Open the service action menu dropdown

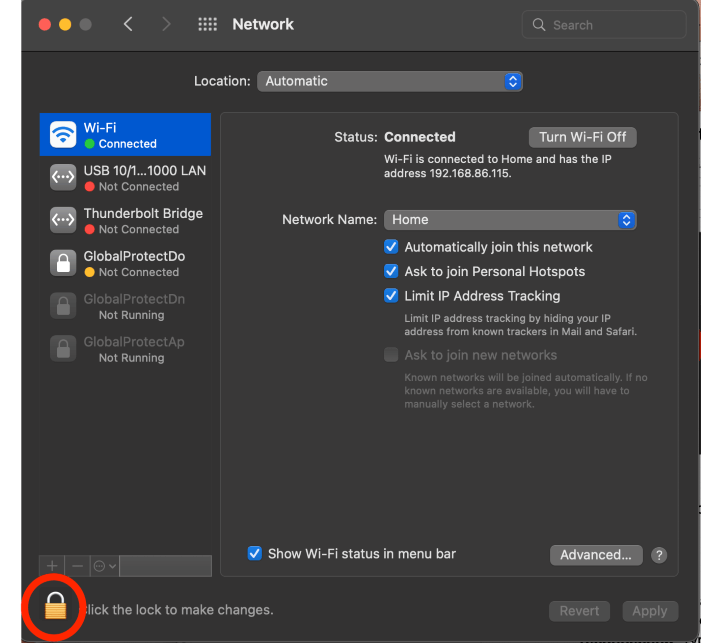pyautogui.click(x=104, y=566)
